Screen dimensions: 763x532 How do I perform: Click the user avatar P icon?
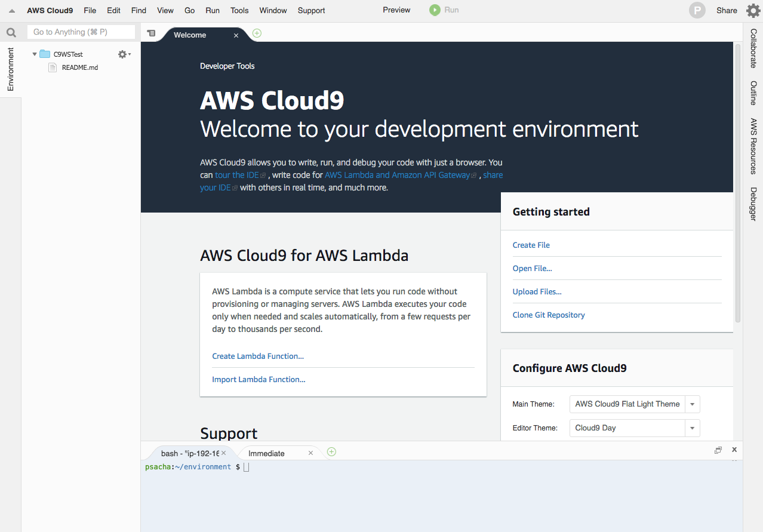tap(697, 10)
